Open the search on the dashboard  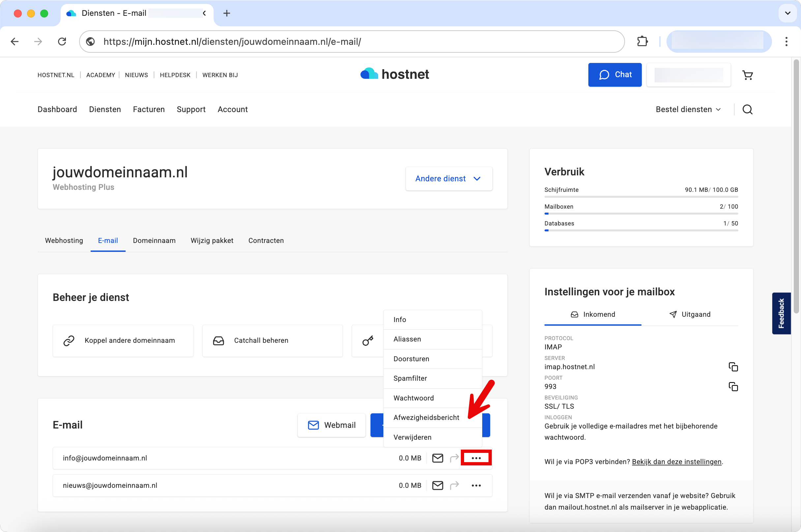click(747, 109)
